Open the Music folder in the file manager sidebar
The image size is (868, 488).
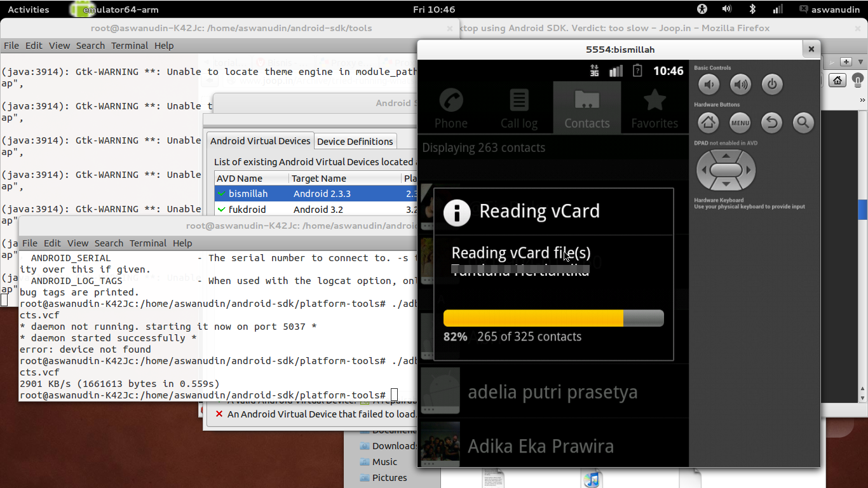click(x=379, y=462)
